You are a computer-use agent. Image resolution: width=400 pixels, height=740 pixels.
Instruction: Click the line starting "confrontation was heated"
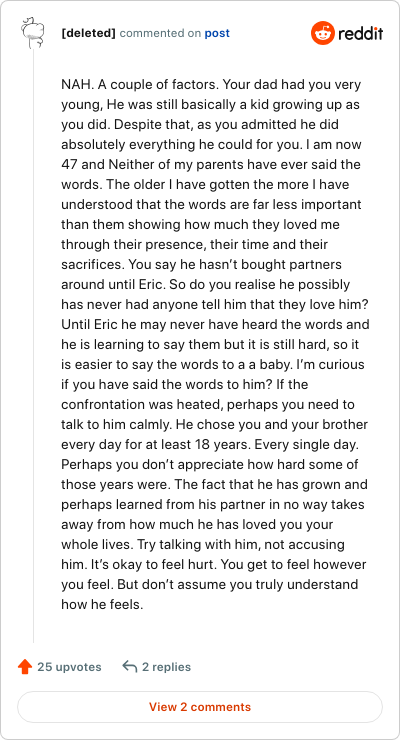[208, 404]
